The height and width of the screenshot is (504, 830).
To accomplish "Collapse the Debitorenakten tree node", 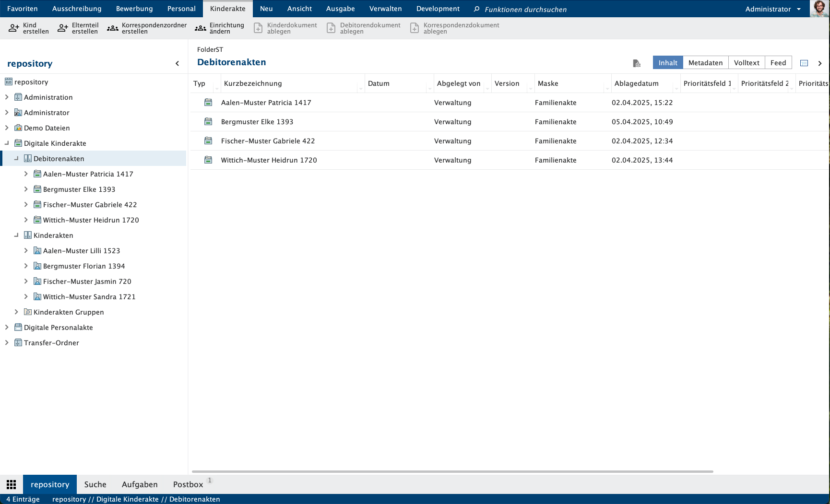I will (16, 159).
